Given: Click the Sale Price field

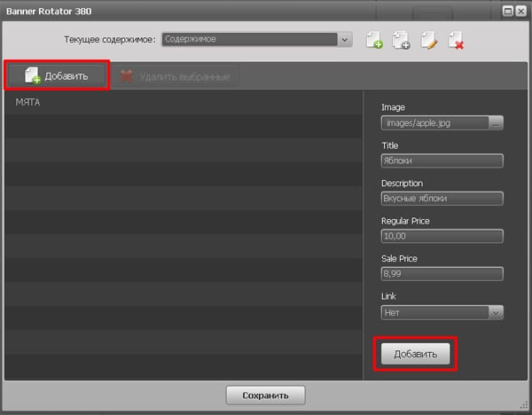Looking at the screenshot, I should point(442,274).
